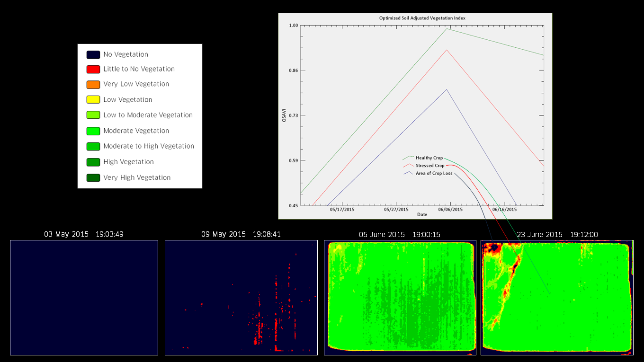Click the Moderate to High Vegetation swatch
The width and height of the screenshot is (644, 362).
(x=93, y=146)
